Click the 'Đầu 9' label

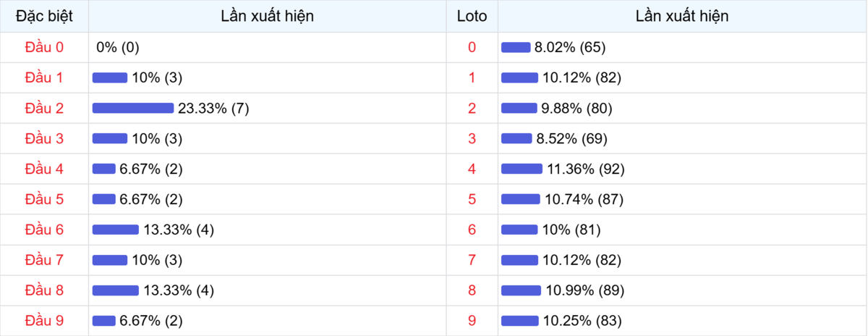44,321
